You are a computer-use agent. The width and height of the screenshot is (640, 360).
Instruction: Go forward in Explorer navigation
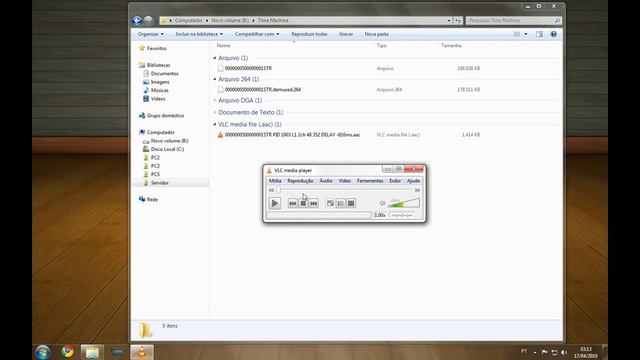(x=148, y=20)
